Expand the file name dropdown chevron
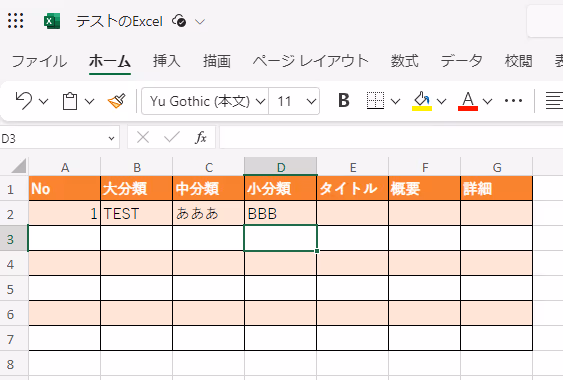 [x=200, y=22]
